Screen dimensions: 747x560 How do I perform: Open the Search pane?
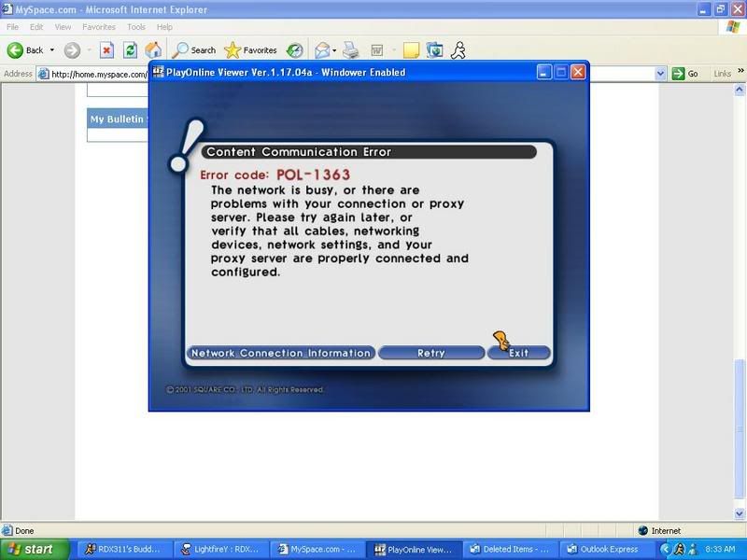[194, 50]
